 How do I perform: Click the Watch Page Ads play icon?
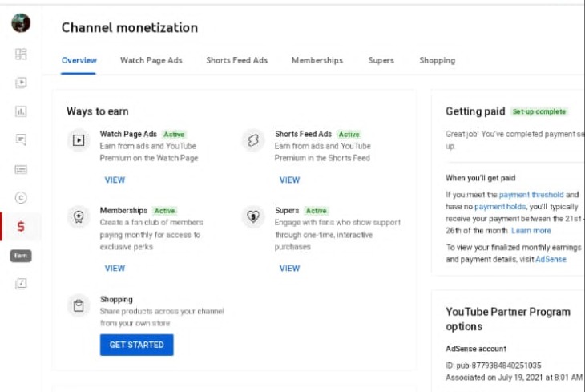tap(79, 140)
